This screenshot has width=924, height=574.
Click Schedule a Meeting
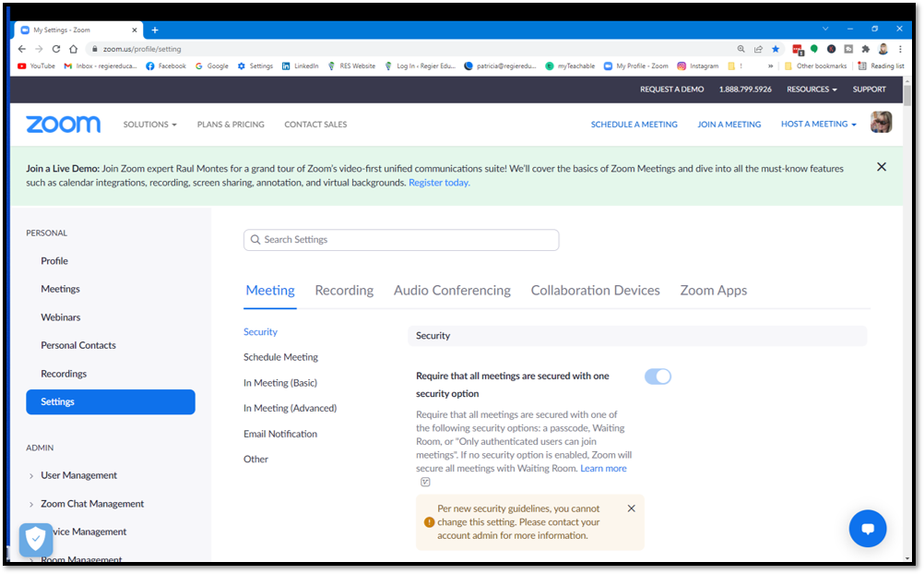(x=634, y=125)
